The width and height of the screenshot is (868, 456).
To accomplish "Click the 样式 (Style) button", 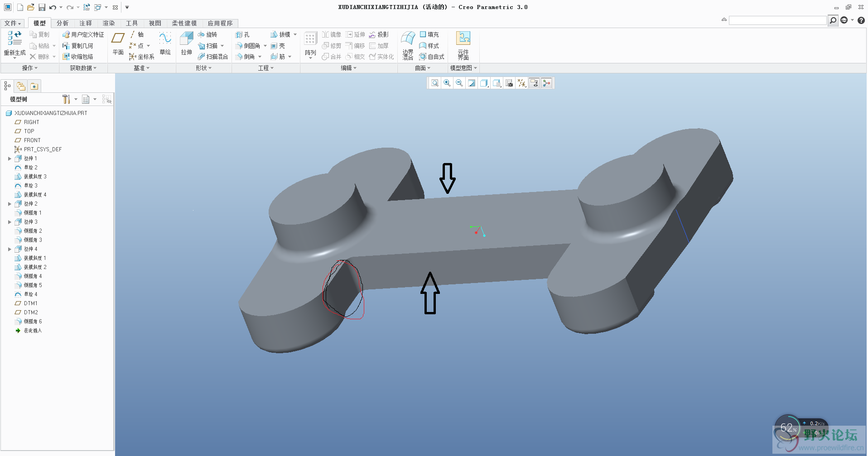I will [429, 46].
